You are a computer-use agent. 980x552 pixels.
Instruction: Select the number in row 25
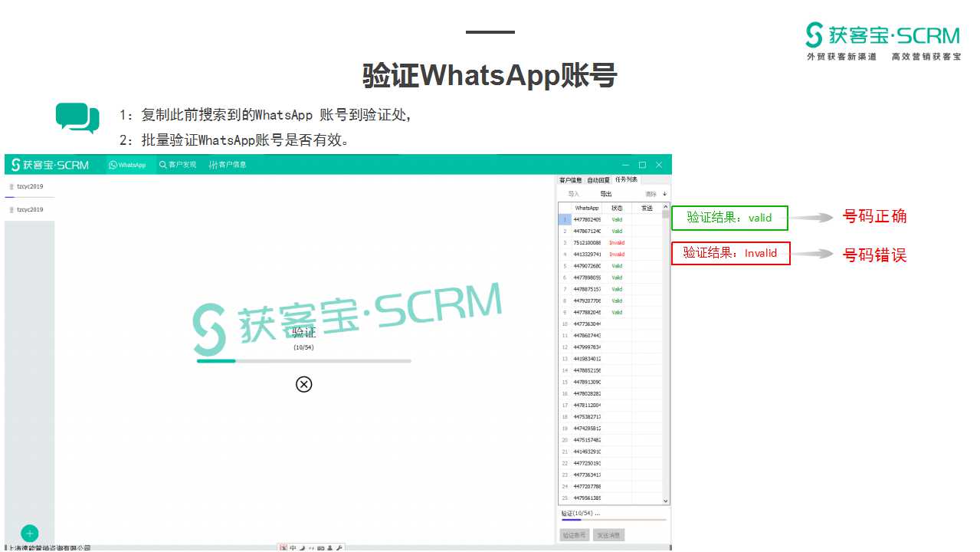click(x=587, y=498)
